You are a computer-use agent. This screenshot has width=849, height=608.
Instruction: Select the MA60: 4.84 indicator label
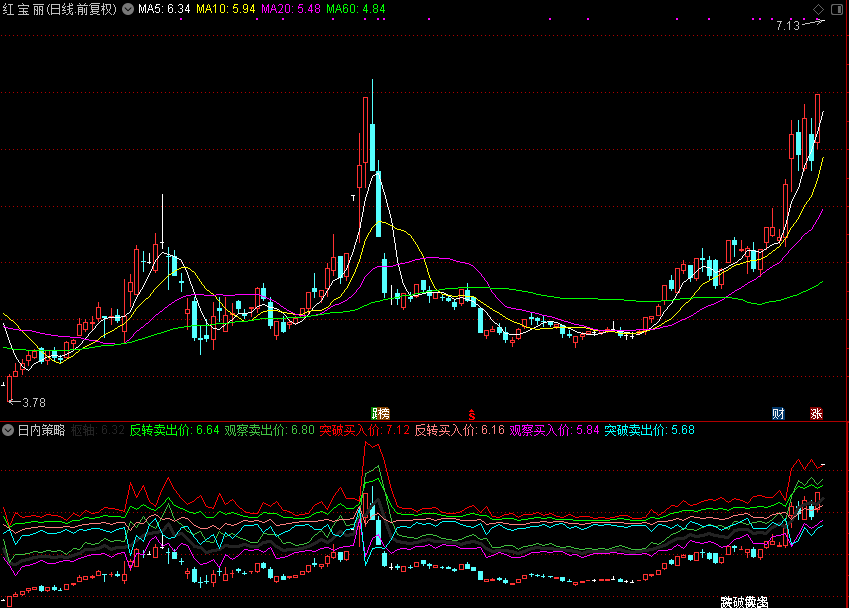[x=357, y=9]
